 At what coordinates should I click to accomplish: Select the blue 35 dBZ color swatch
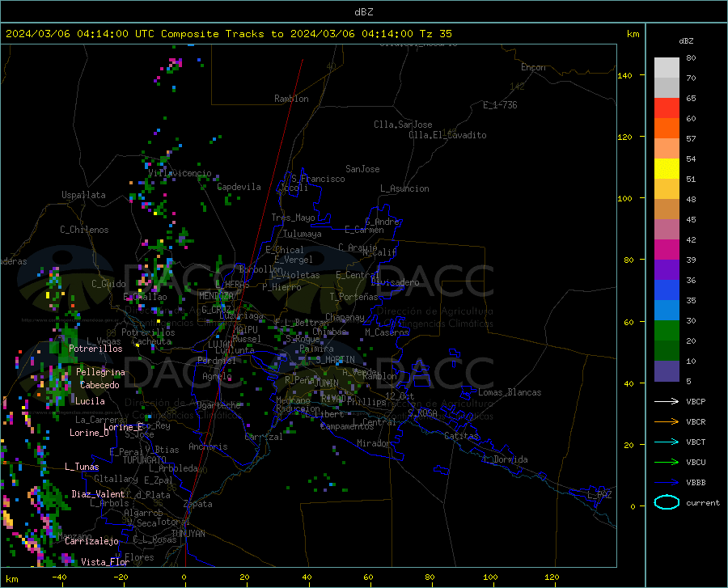tap(667, 290)
